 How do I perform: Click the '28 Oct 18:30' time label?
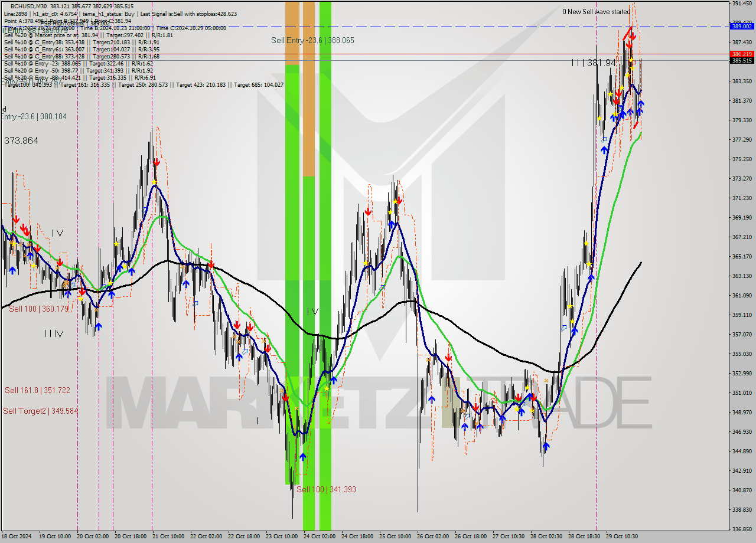(584, 537)
